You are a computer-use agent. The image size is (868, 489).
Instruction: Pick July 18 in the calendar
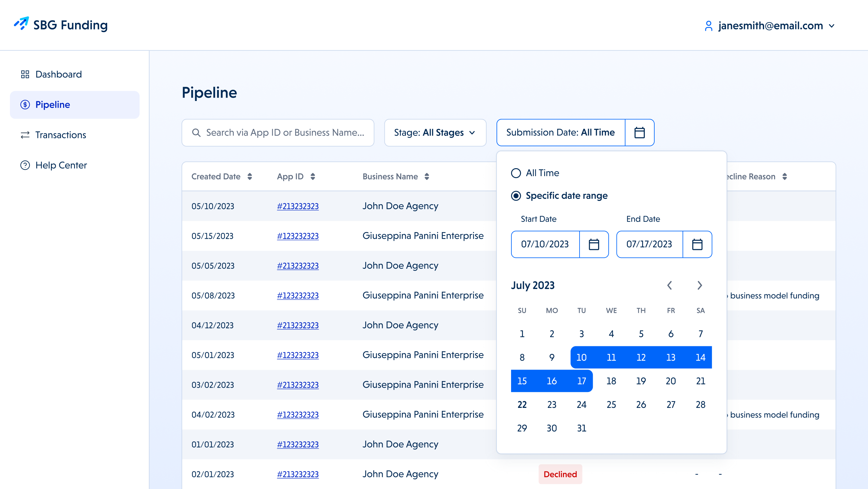(x=611, y=381)
